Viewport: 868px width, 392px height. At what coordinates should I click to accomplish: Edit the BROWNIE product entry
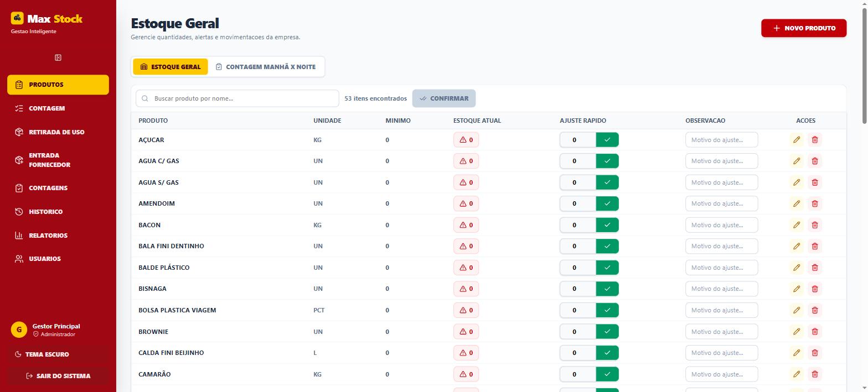(x=797, y=332)
